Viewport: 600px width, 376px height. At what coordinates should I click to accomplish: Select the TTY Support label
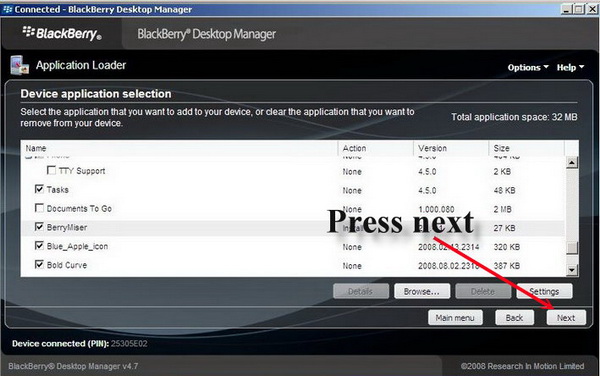point(82,171)
